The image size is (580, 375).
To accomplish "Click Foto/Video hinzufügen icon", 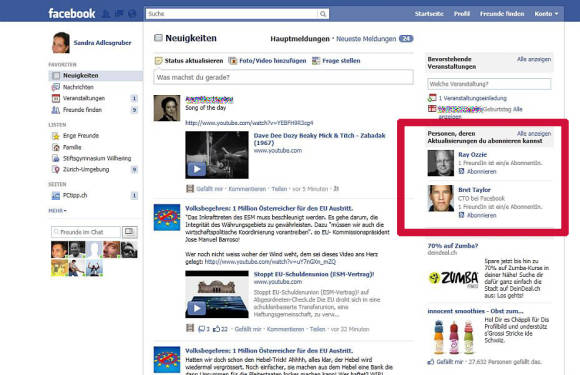I will coord(232,61).
